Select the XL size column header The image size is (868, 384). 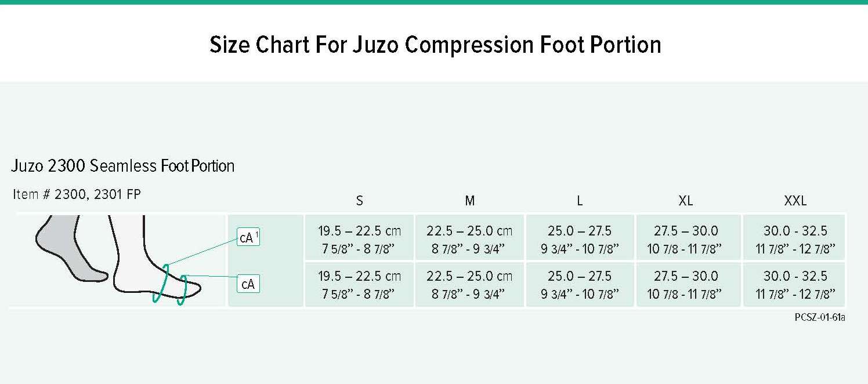coord(685,201)
